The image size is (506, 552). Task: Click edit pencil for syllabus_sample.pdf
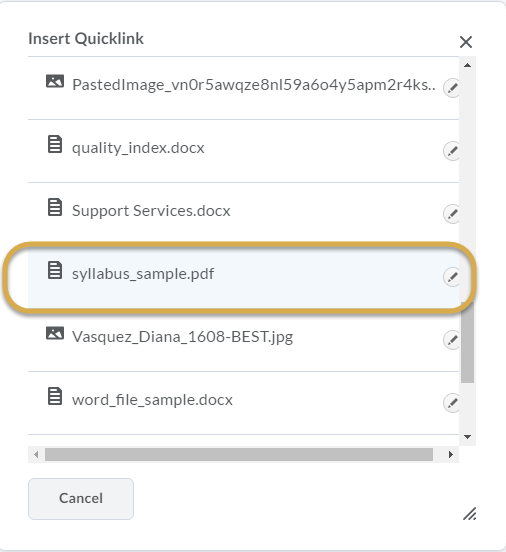coord(451,277)
